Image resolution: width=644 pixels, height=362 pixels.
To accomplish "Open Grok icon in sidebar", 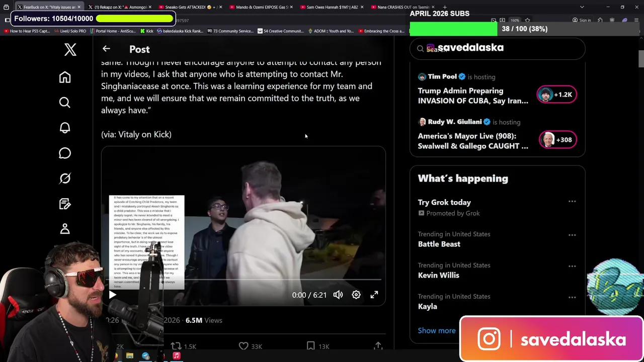I will pyautogui.click(x=65, y=178).
